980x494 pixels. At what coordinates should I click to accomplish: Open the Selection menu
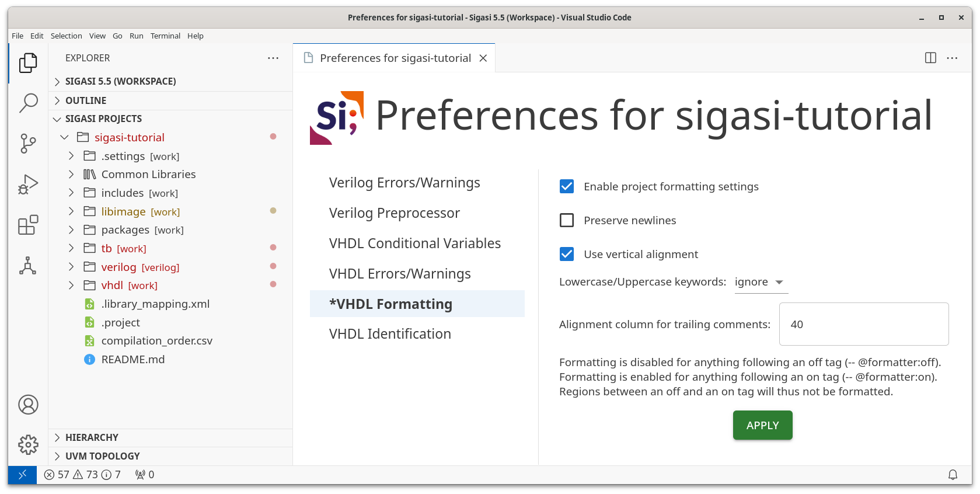coord(67,36)
